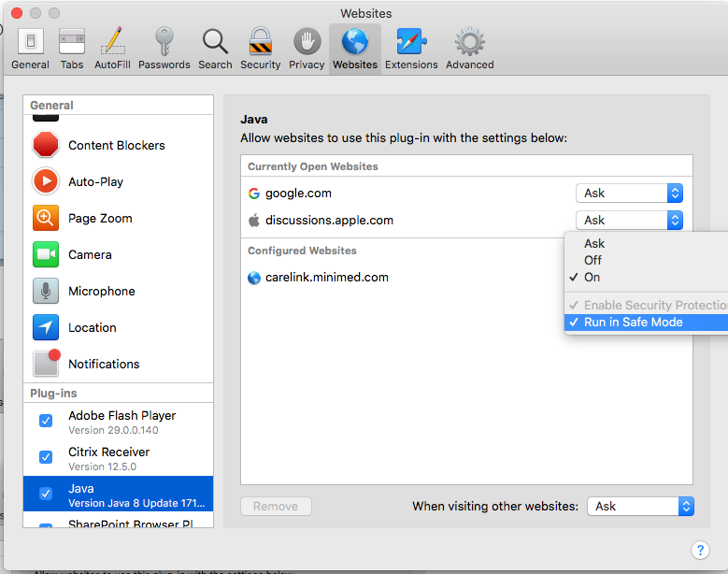The height and width of the screenshot is (574, 728).
Task: Open the Security padlock preferences
Action: tap(261, 41)
